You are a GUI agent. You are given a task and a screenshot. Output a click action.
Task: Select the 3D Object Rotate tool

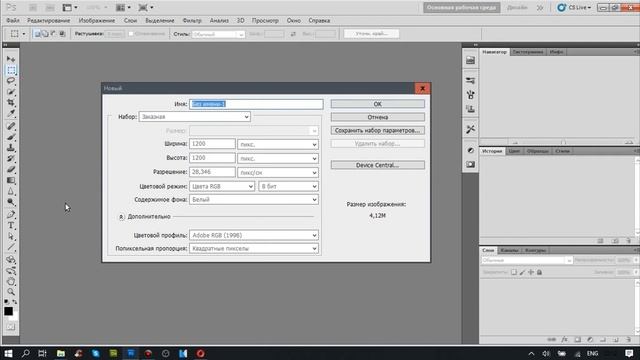pos(11,260)
